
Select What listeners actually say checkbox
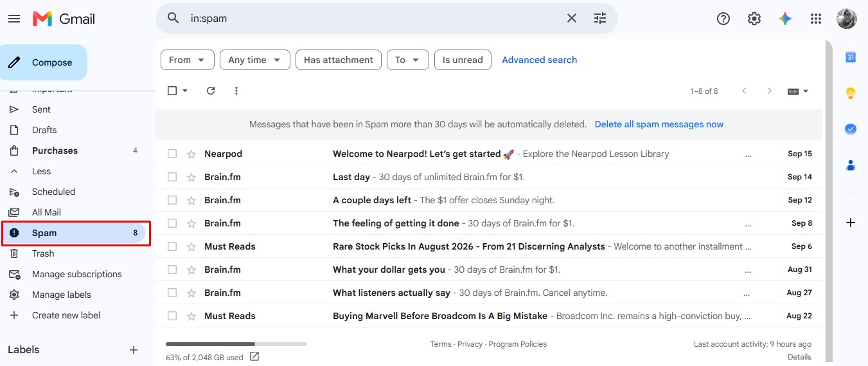(x=172, y=293)
